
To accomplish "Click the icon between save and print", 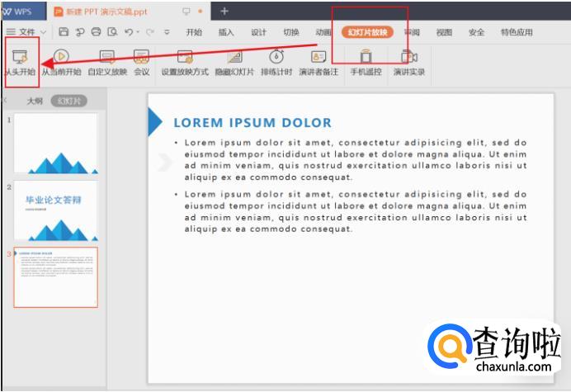I will (x=80, y=32).
